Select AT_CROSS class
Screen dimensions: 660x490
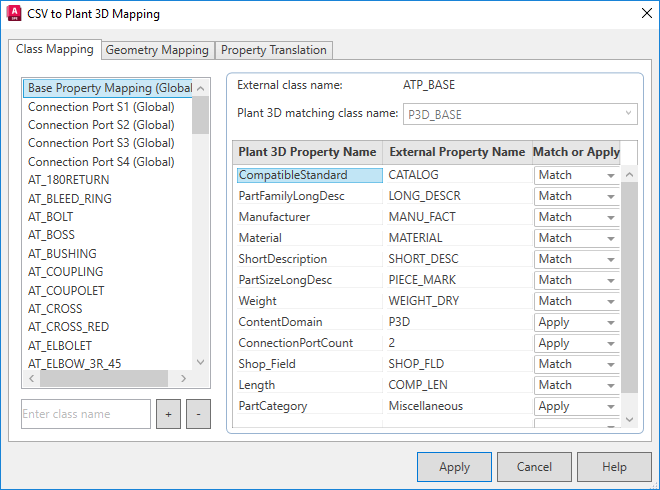pos(55,309)
